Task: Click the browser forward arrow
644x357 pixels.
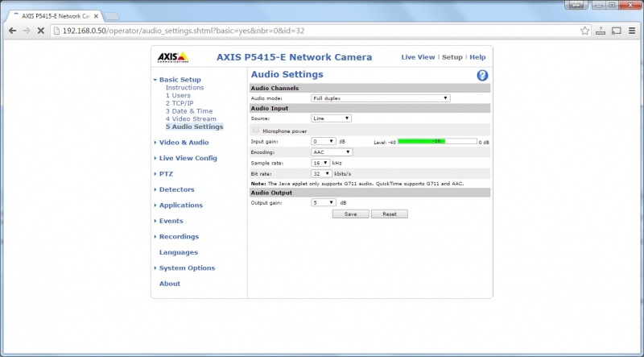Action: pyautogui.click(x=27, y=31)
